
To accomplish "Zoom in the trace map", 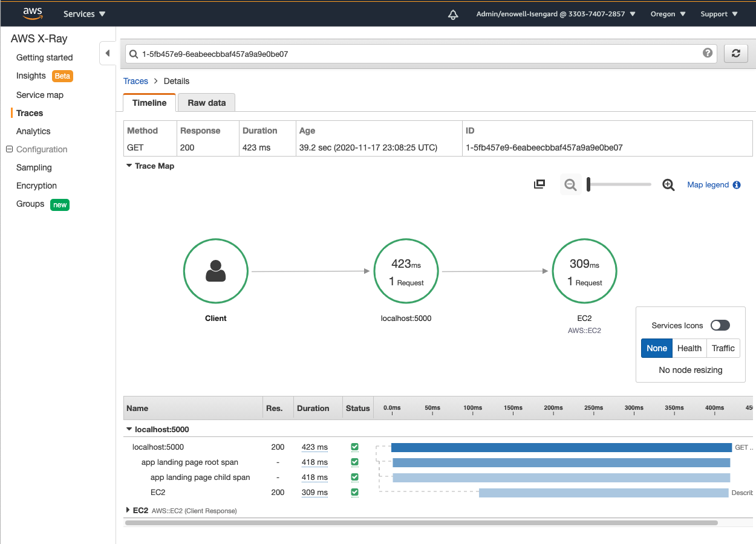I will pyautogui.click(x=668, y=185).
